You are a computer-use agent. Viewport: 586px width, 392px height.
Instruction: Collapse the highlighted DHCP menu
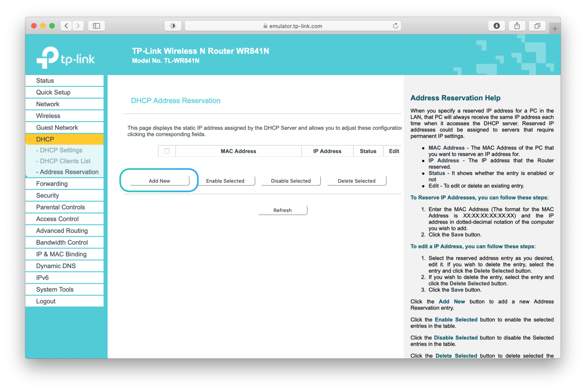tap(64, 139)
